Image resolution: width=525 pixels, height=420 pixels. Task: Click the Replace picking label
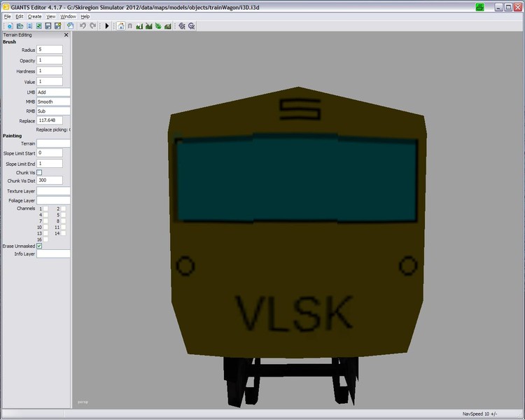coord(53,129)
